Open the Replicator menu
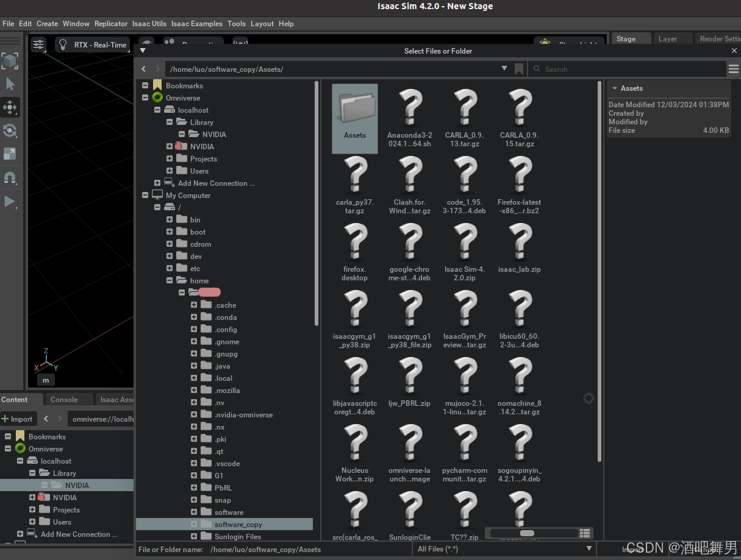The width and height of the screenshot is (741, 560). (x=111, y=24)
